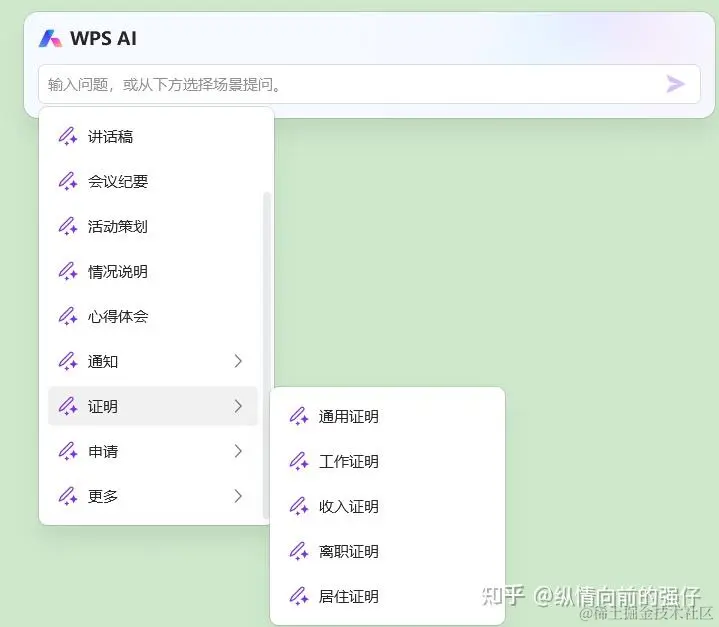719x627 pixels.
Task: Click the pen icon beside 更多
Action: [x=67, y=496]
